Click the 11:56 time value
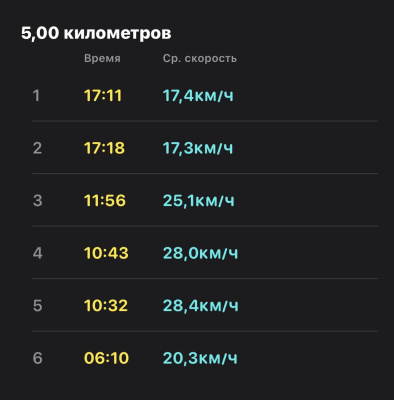Screen dimensions: 394x400 [x=105, y=201]
